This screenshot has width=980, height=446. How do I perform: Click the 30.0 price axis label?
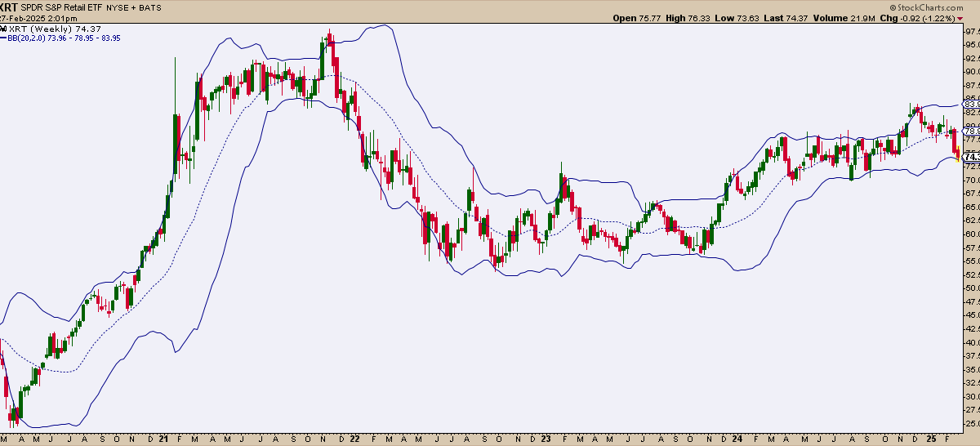click(972, 396)
